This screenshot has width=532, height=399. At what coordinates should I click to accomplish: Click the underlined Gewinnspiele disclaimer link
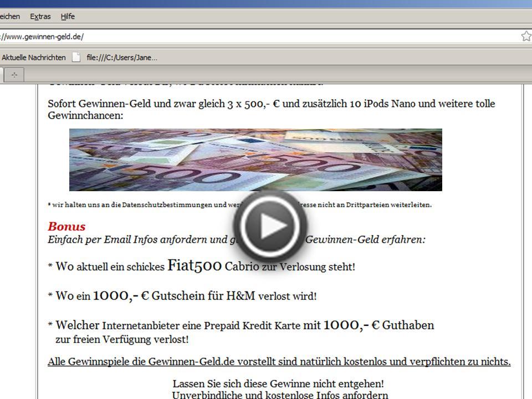coord(280,361)
